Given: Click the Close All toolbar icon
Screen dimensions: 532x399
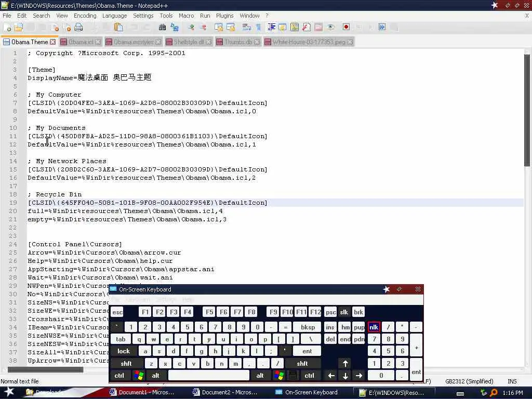Looking at the screenshot, I should point(66,28).
